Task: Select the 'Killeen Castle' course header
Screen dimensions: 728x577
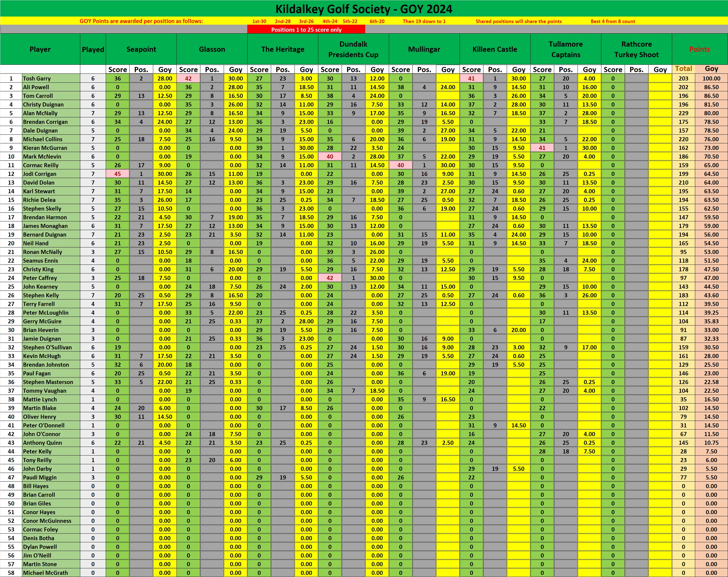Action: (495, 49)
